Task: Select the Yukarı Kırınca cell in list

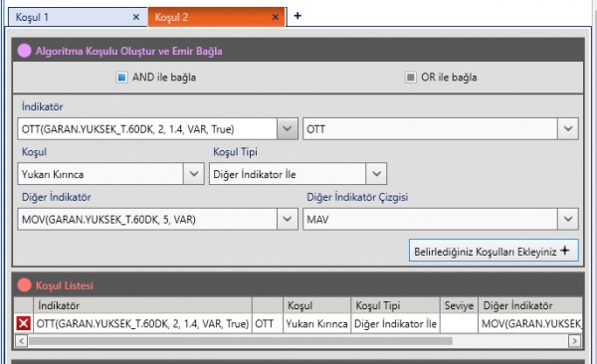Action: 316,323
